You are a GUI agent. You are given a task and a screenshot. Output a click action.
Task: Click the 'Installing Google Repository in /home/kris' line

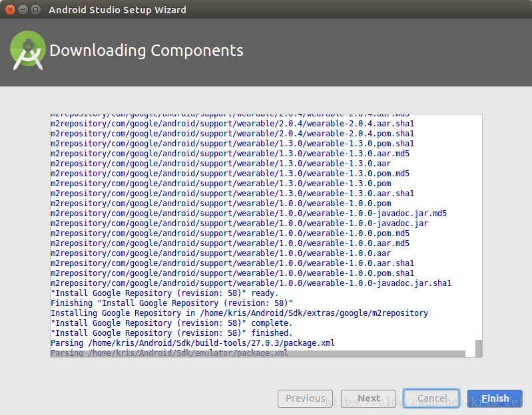[239, 313]
